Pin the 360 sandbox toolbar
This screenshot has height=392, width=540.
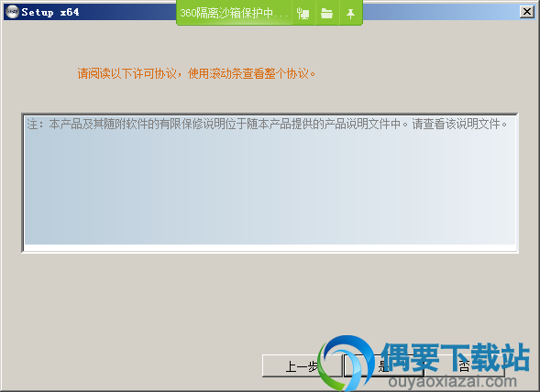(350, 14)
